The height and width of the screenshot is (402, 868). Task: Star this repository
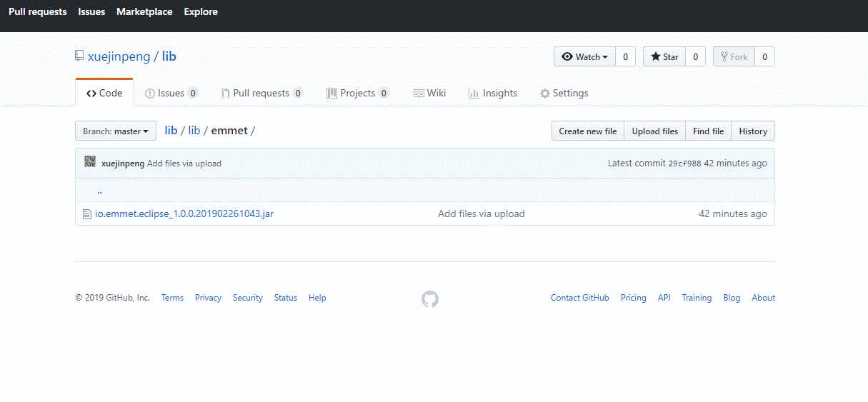pos(664,57)
